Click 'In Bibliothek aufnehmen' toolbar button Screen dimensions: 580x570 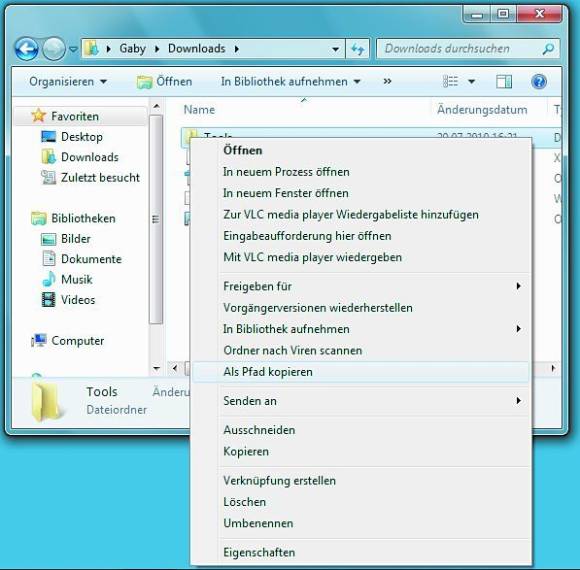tap(290, 81)
